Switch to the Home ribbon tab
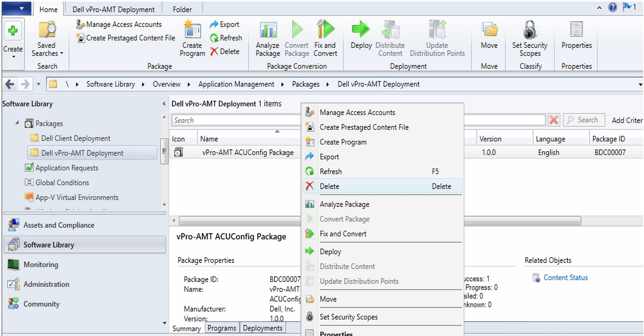This screenshot has width=644, height=336. pos(48,9)
